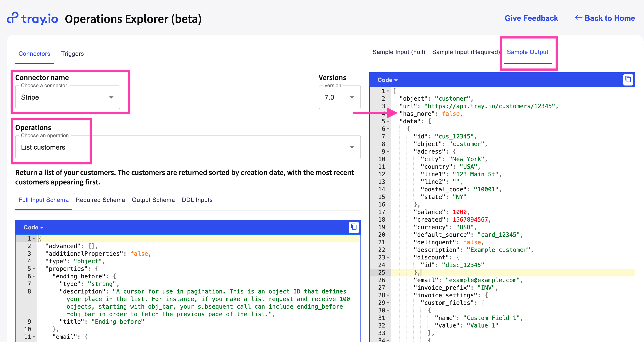This screenshot has height=342, width=644.
Task: Fold the discount object at line 23
Action: [x=388, y=258]
